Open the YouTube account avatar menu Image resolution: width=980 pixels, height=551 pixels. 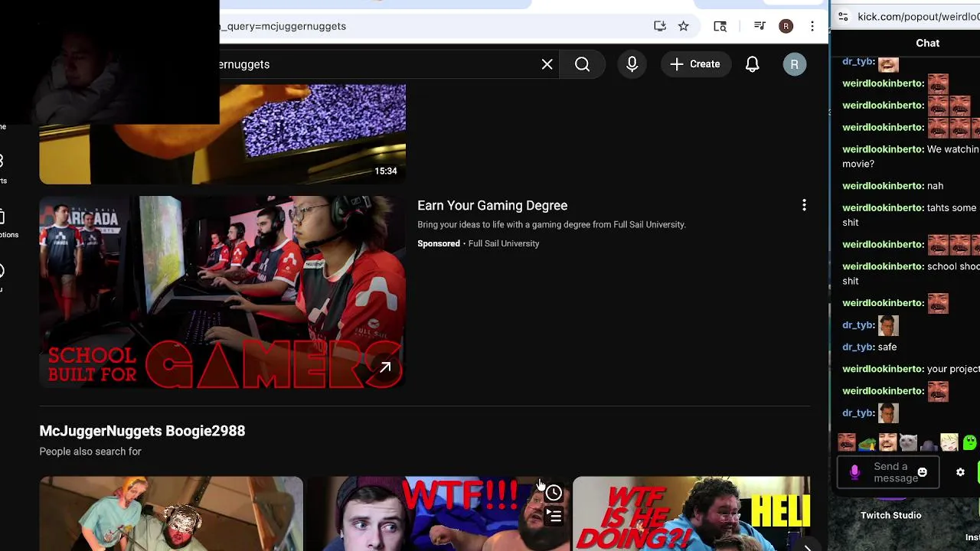click(795, 64)
